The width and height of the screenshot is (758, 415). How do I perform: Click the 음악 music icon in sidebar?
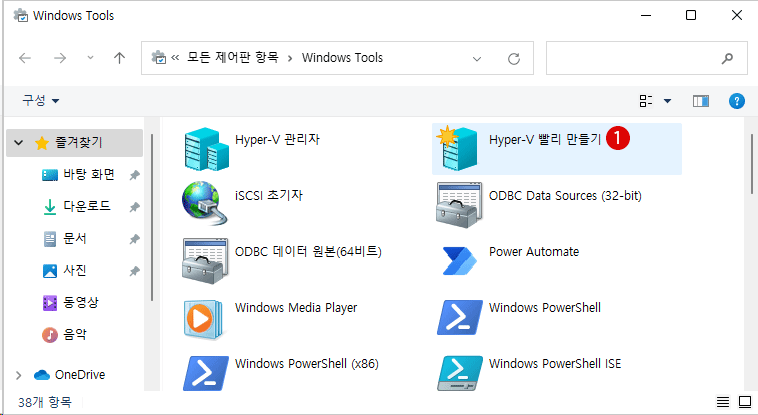(x=50, y=335)
